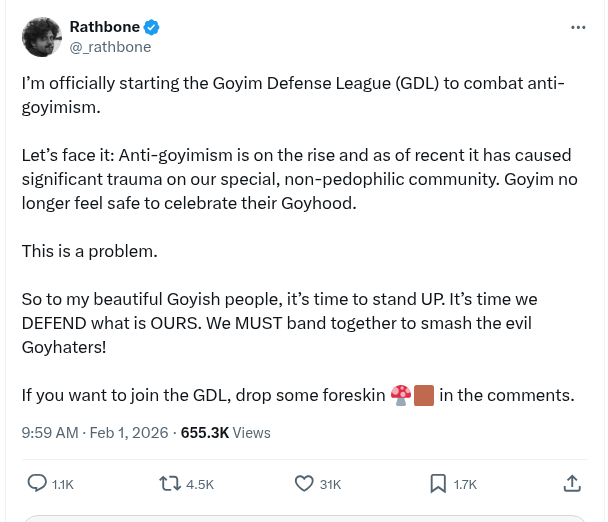
Task: Click the blue verified checkmark badge
Action: [152, 27]
